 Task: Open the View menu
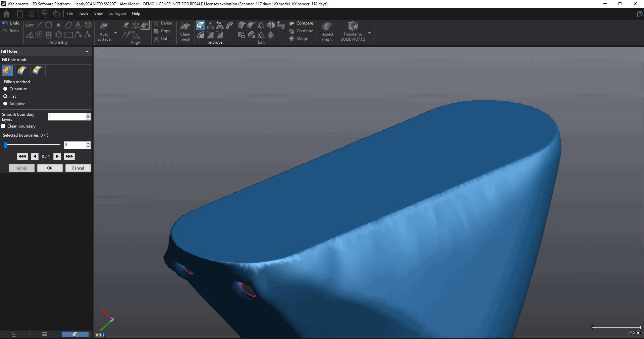tap(98, 13)
